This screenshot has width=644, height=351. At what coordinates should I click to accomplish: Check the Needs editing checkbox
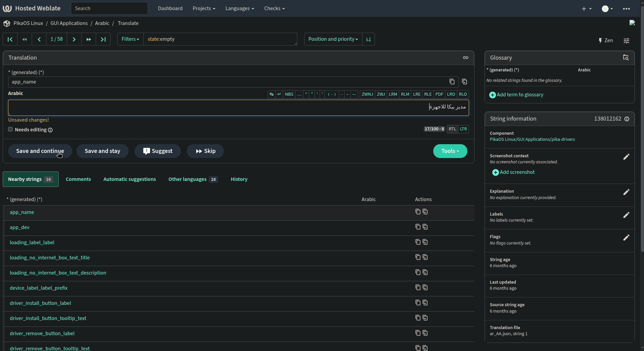pos(10,129)
